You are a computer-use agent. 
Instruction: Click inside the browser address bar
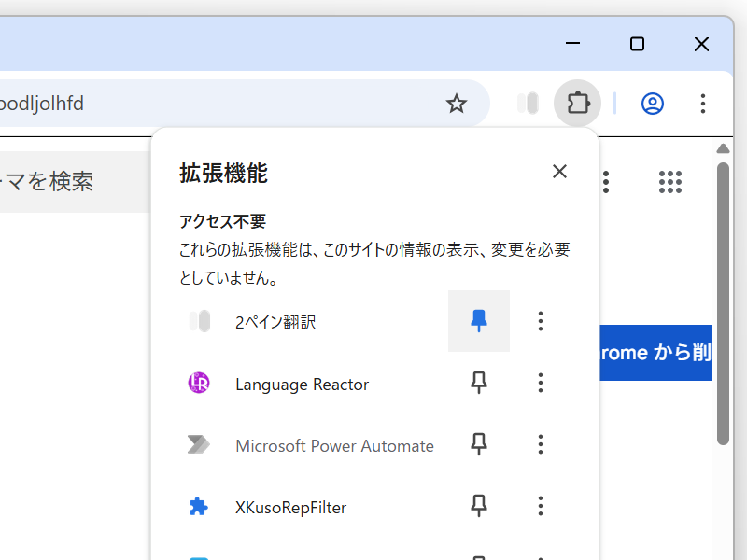[187, 104]
